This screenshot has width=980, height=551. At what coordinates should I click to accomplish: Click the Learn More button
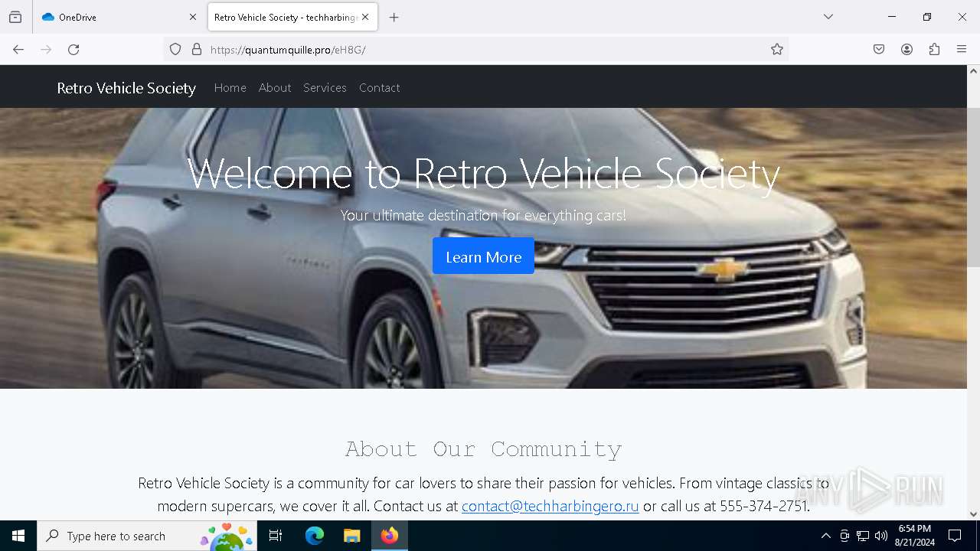click(483, 256)
